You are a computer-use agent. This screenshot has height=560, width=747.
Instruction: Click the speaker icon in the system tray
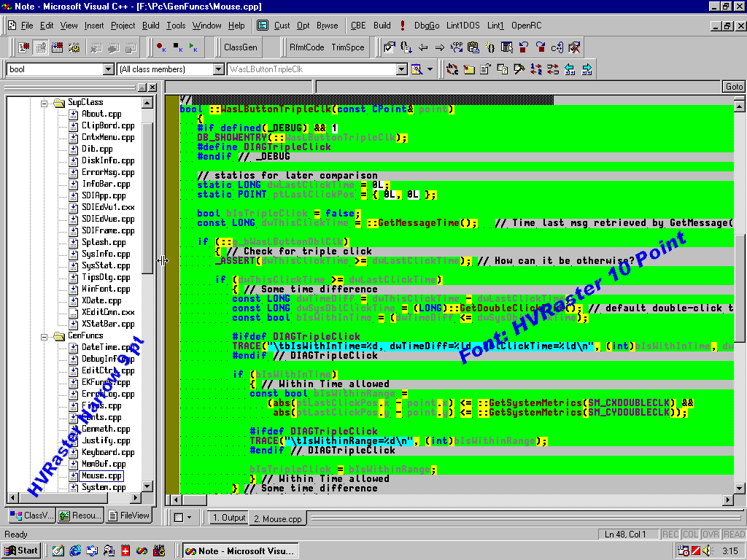pyautogui.click(x=708, y=551)
